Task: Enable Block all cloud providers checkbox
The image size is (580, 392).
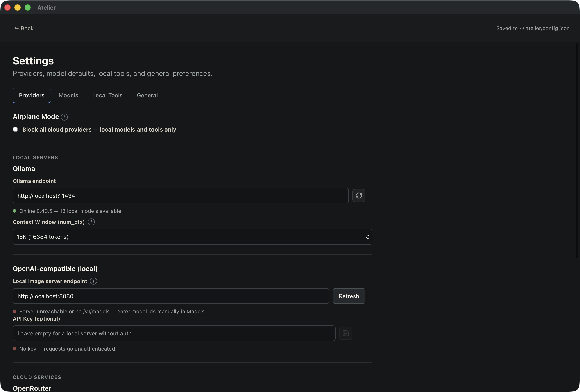Action: tap(16, 129)
